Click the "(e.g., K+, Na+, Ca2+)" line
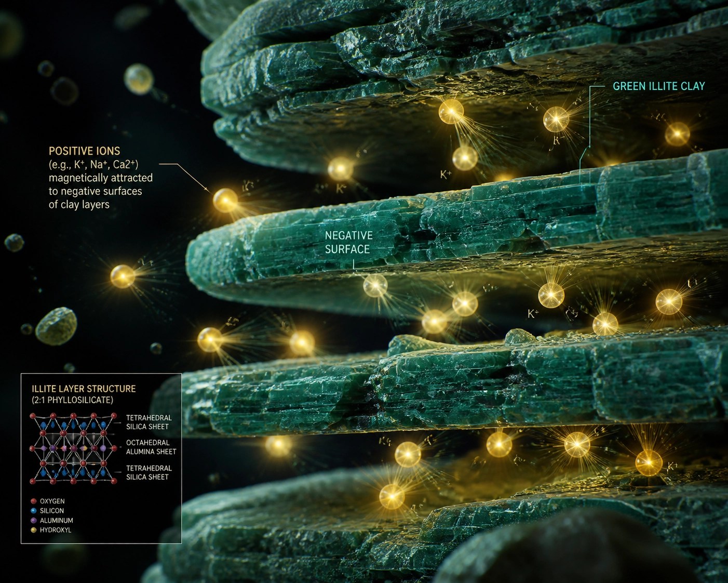The height and width of the screenshot is (583, 728). pos(93,165)
